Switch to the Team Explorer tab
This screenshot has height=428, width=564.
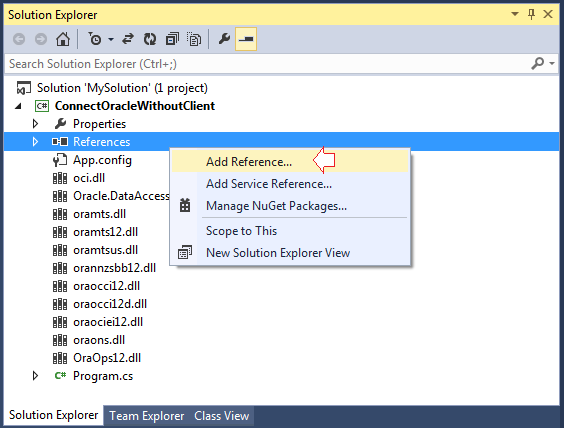pyautogui.click(x=146, y=416)
